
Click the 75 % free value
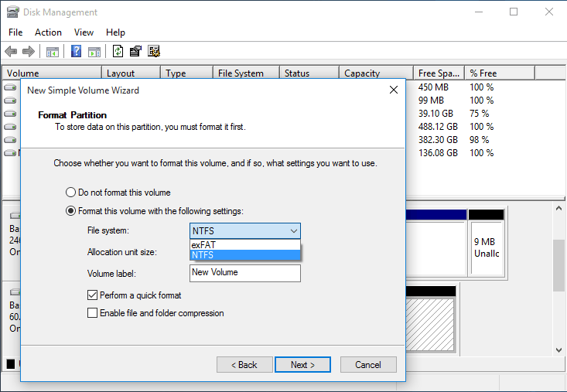(479, 114)
